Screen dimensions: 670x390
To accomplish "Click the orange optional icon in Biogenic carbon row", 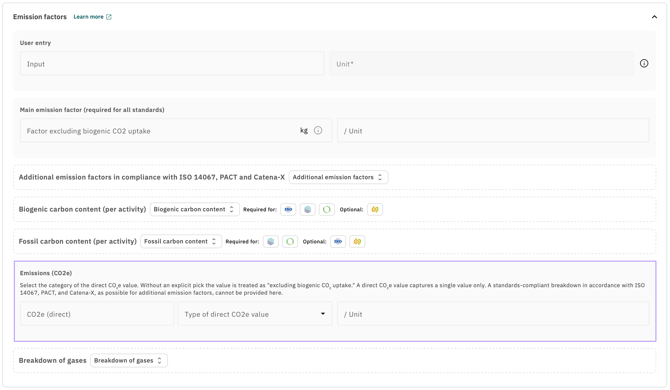I will click(x=375, y=209).
